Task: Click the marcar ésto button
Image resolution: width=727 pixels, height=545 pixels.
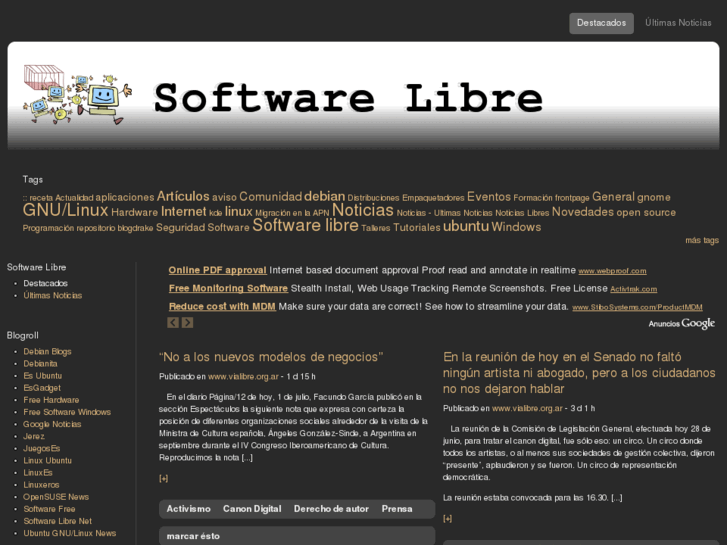Action: pos(193,536)
